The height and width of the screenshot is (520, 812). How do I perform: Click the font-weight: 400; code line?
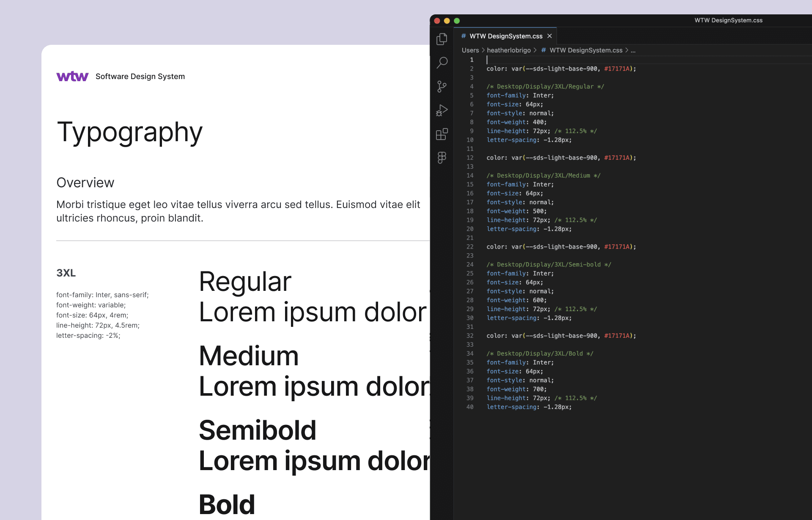(x=516, y=122)
